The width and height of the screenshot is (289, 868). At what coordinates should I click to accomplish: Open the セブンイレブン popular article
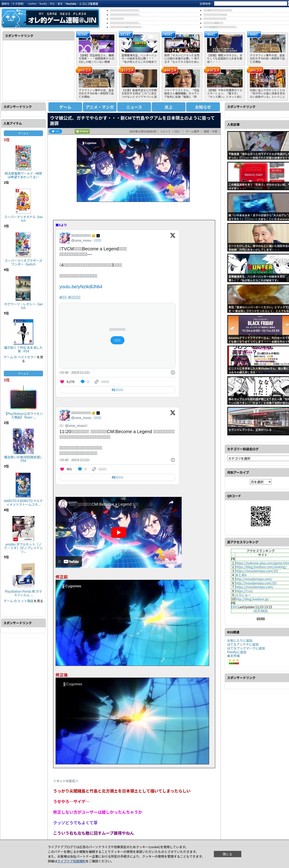pyautogui.click(x=258, y=421)
